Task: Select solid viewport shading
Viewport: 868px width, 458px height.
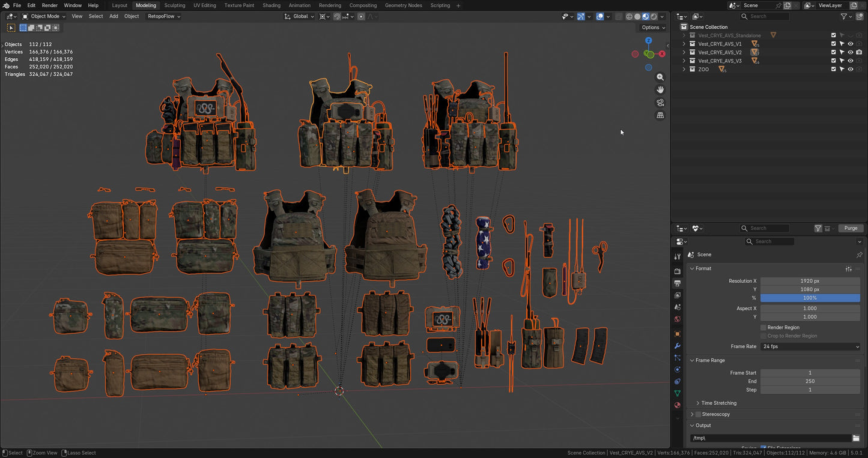Action: [637, 16]
